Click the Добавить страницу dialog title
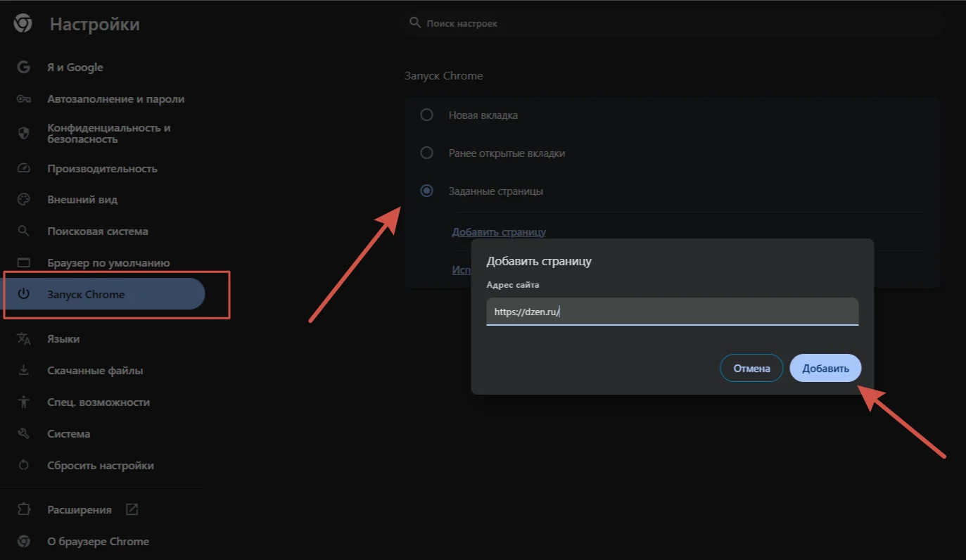The width and height of the screenshot is (966, 560). pyautogui.click(x=539, y=261)
